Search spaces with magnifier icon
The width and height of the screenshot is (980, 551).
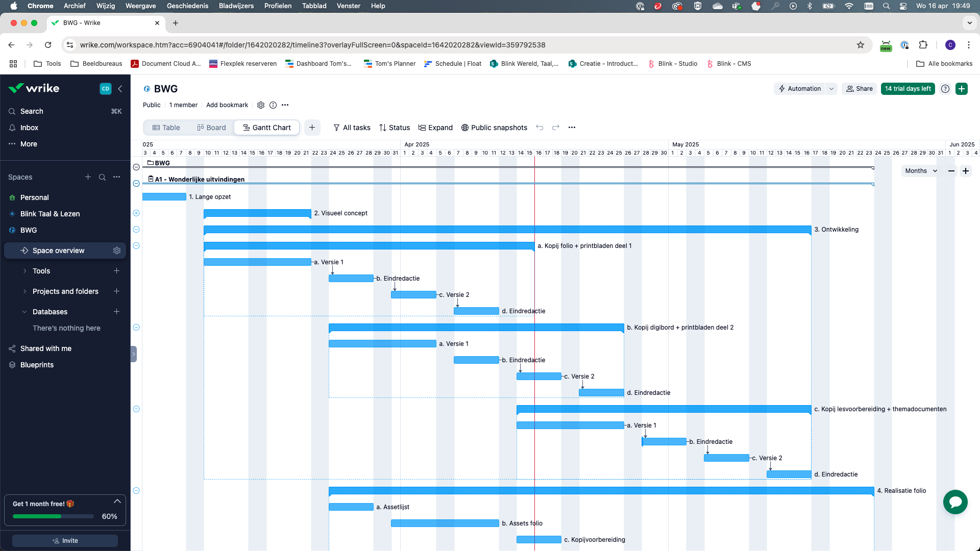[102, 177]
